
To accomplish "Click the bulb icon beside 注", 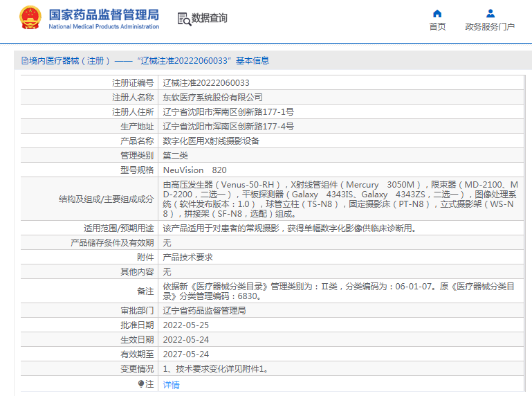I will [x=141, y=384].
